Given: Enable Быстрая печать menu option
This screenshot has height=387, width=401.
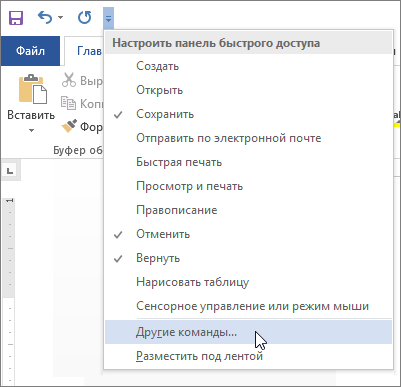Looking at the screenshot, I should click(248, 162).
